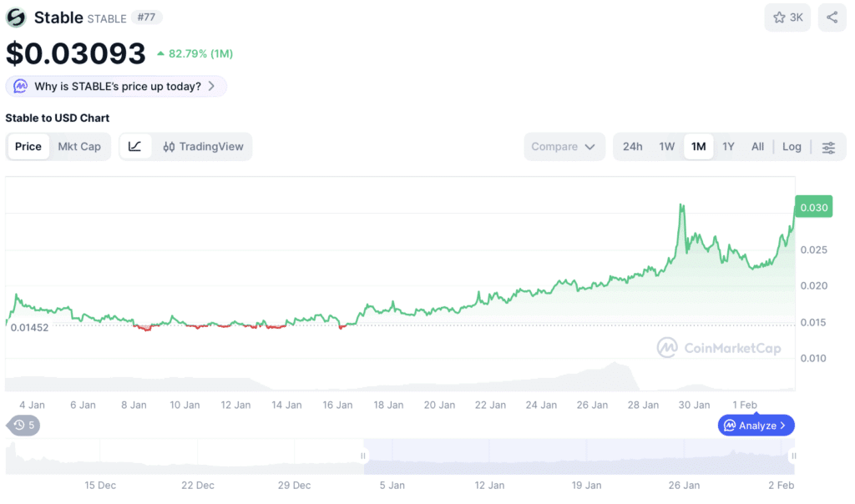Choose the 1W time range
The height and width of the screenshot is (504, 855).
[666, 147]
